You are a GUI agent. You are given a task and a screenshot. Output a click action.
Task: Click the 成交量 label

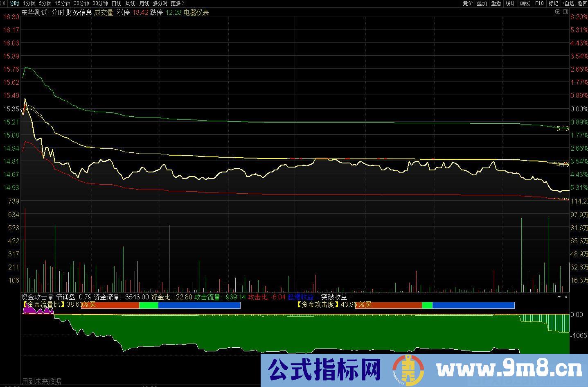pos(104,12)
